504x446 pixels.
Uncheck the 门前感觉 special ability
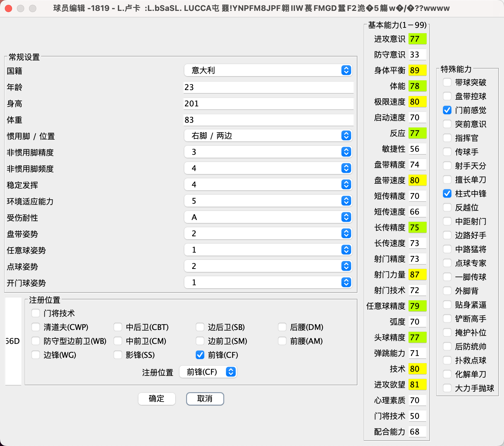pyautogui.click(x=447, y=110)
